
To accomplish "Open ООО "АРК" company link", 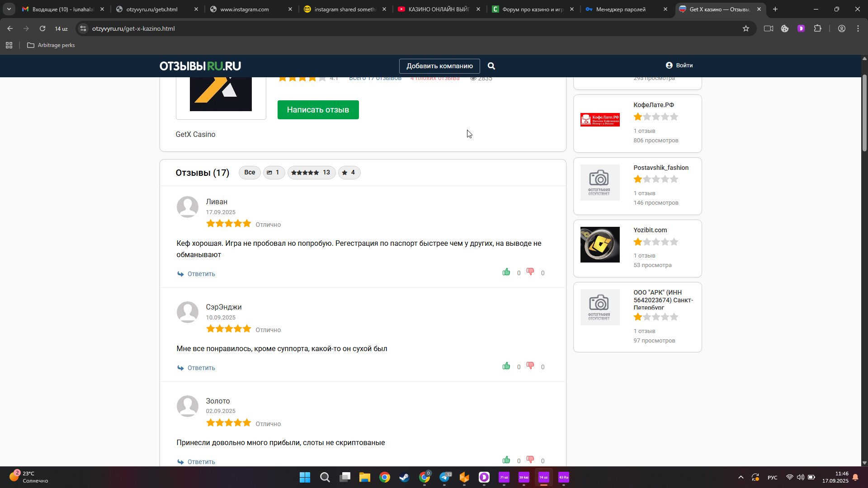I will tap(663, 300).
